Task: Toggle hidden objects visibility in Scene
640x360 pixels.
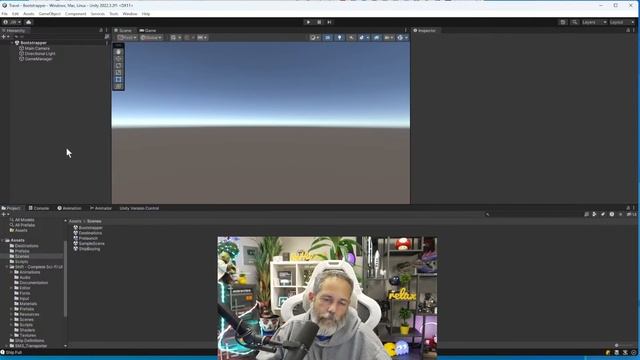Action: (376, 38)
